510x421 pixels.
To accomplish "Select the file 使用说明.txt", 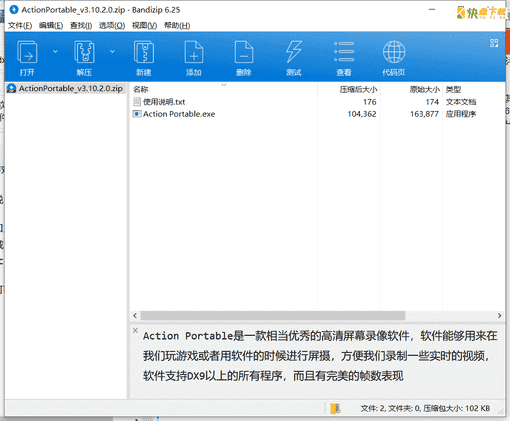I will pyautogui.click(x=164, y=102).
